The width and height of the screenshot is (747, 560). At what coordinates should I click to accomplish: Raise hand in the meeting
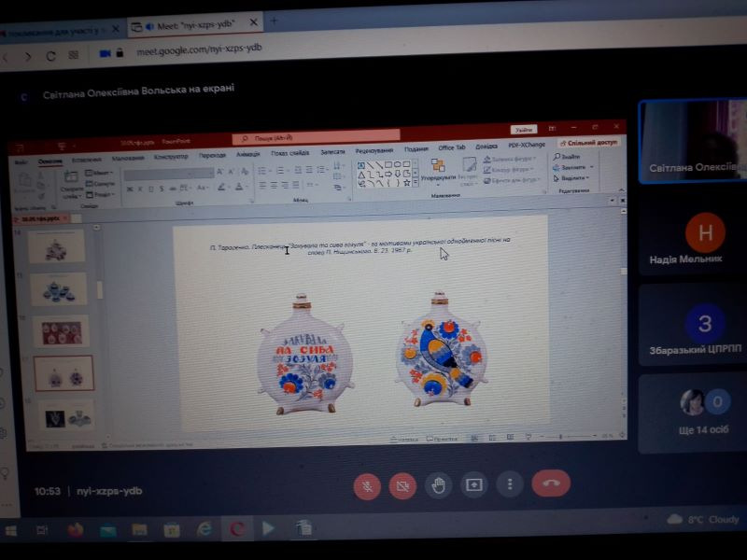pos(438,485)
